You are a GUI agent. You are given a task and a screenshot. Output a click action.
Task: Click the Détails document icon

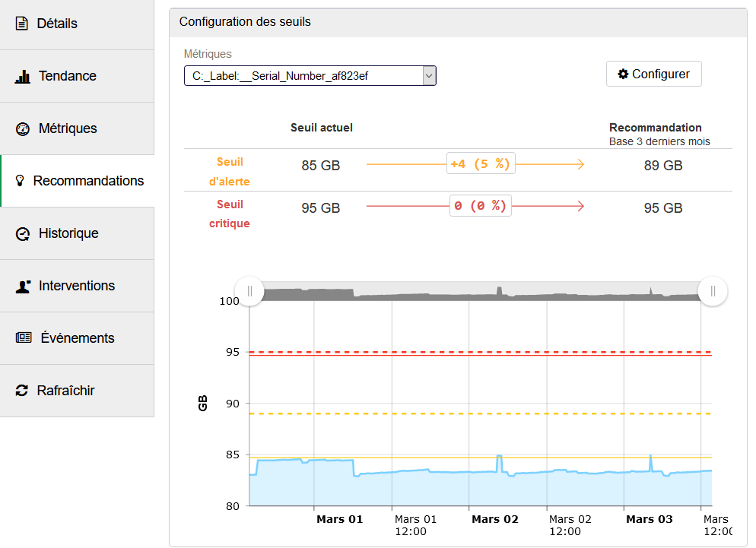coord(22,23)
